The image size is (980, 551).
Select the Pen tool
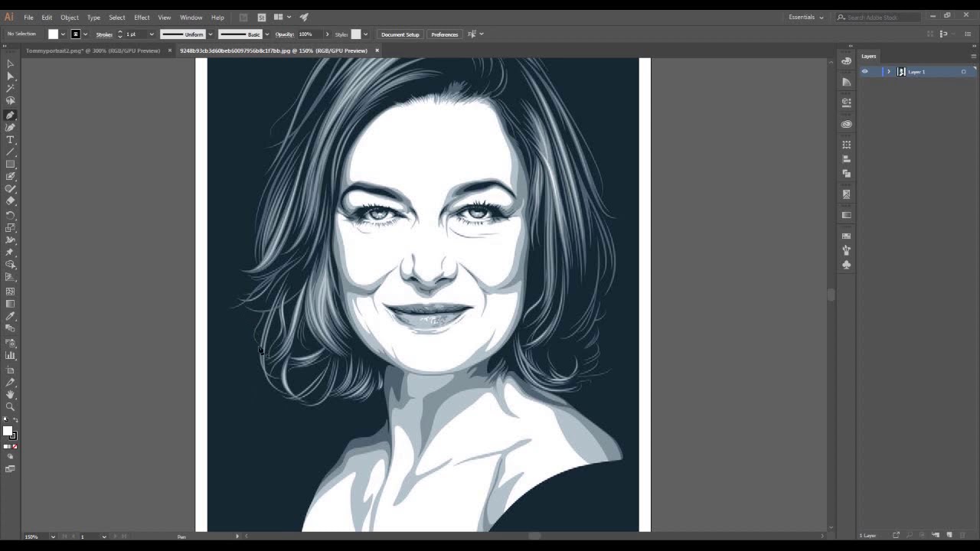click(10, 115)
